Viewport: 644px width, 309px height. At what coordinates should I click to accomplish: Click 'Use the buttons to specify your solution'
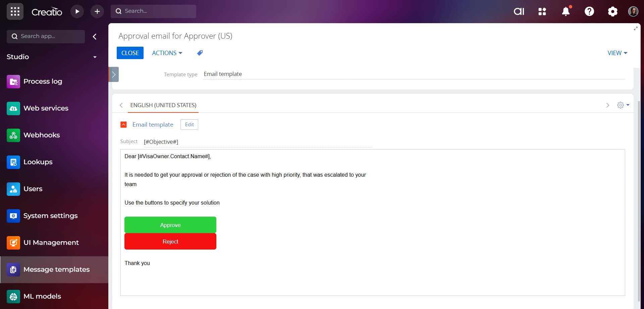point(172,203)
